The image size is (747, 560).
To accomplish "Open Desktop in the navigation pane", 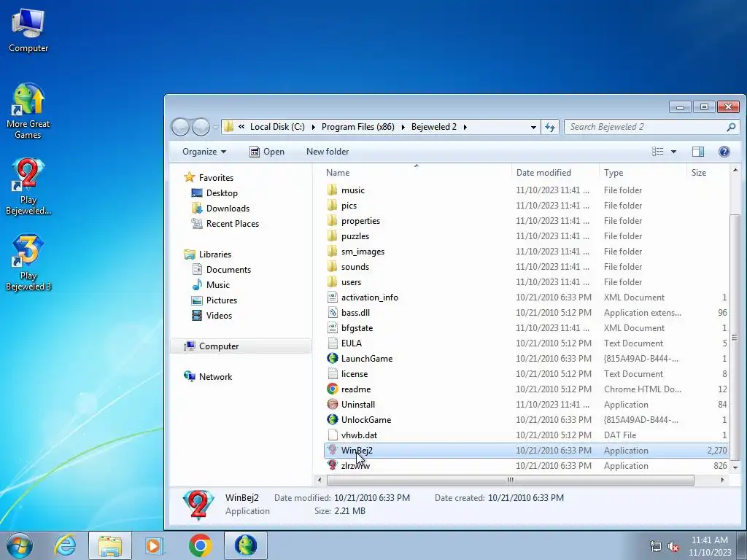I will [x=222, y=192].
